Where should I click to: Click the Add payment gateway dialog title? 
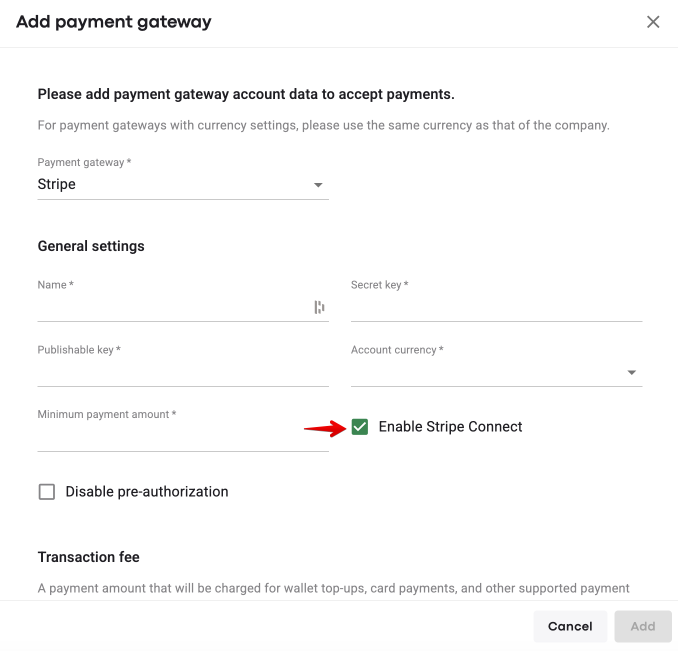coord(114,22)
